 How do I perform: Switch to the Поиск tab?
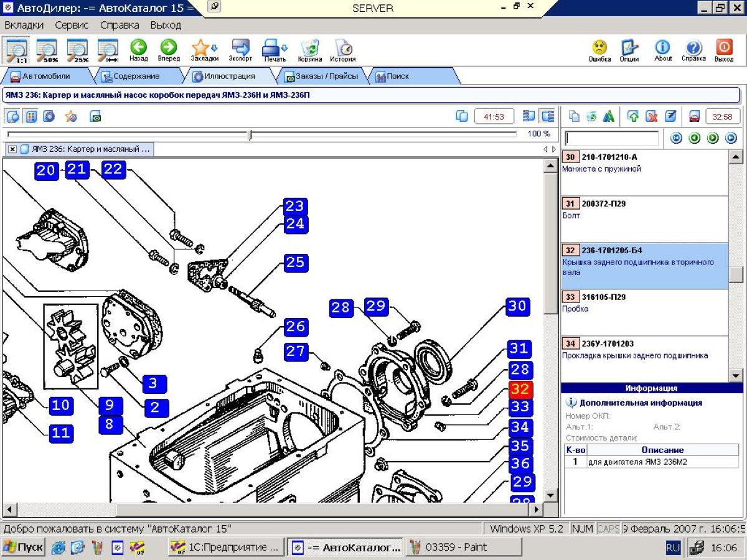point(397,77)
